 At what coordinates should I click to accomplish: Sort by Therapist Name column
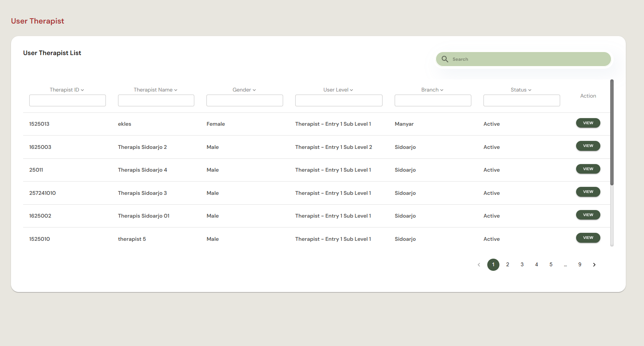pos(156,90)
